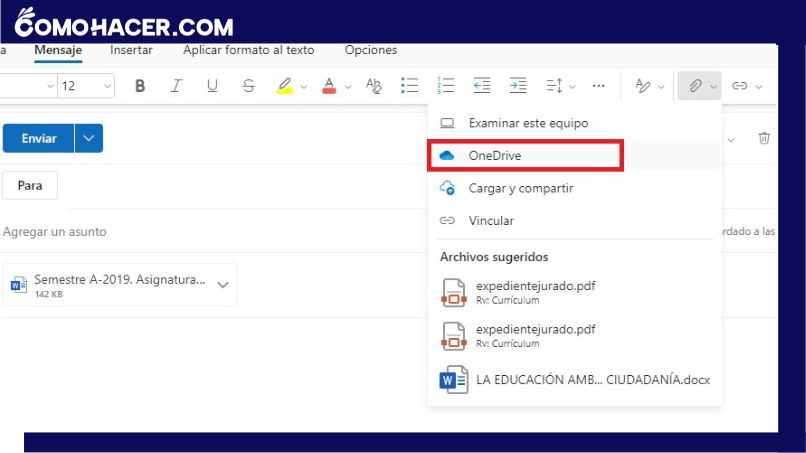Choose Cargar y compartir option
The image size is (806, 453).
(x=574, y=188)
